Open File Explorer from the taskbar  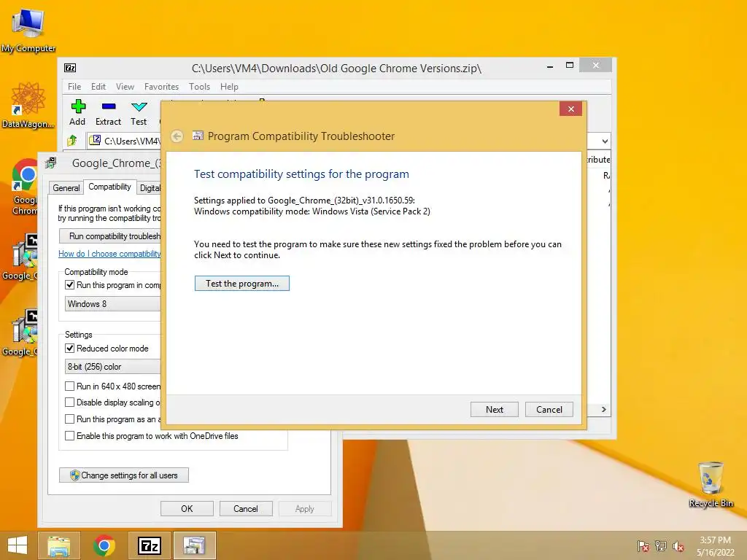coord(59,545)
